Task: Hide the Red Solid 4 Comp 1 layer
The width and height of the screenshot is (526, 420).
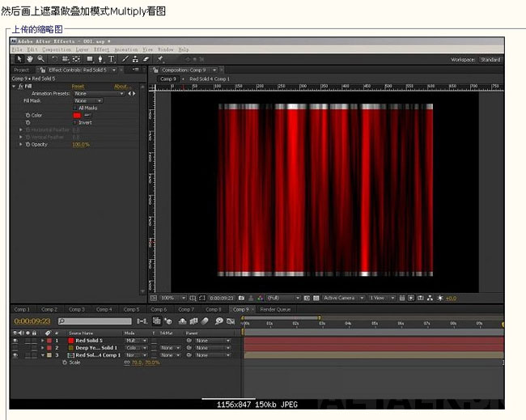Action: (15, 355)
